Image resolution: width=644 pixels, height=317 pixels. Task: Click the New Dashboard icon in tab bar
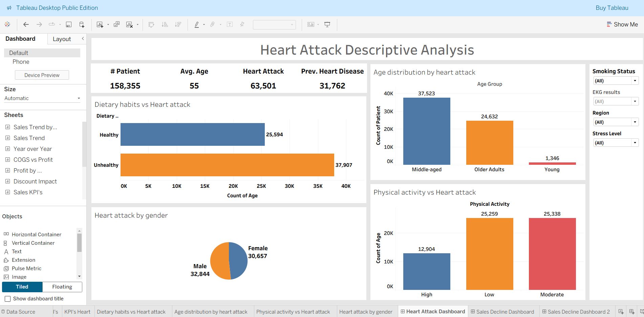(x=632, y=312)
